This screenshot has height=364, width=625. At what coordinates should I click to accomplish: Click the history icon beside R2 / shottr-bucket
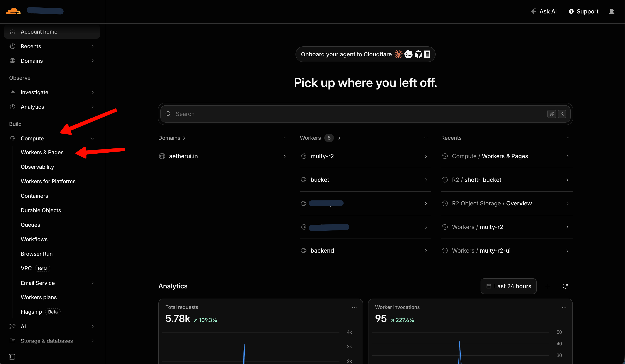click(445, 180)
